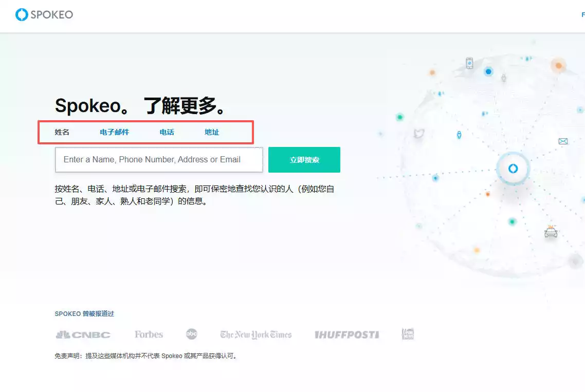Click the Forbes logo

(x=149, y=334)
